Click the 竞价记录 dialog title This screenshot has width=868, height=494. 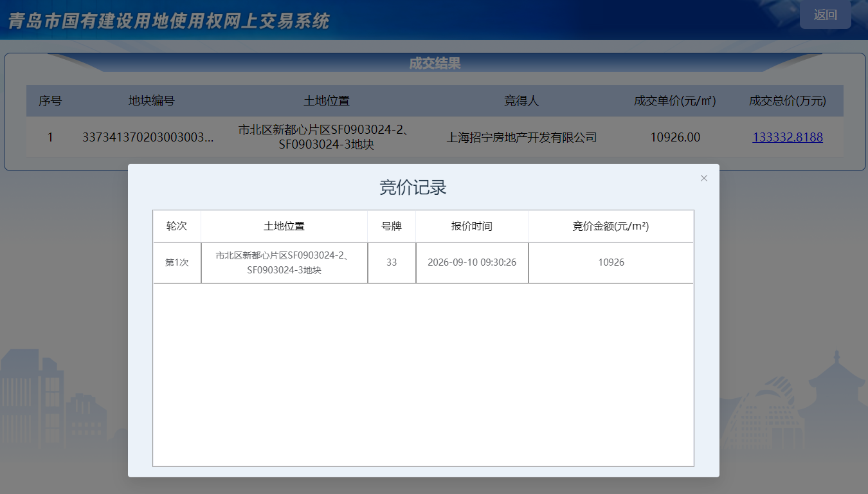pyautogui.click(x=413, y=188)
